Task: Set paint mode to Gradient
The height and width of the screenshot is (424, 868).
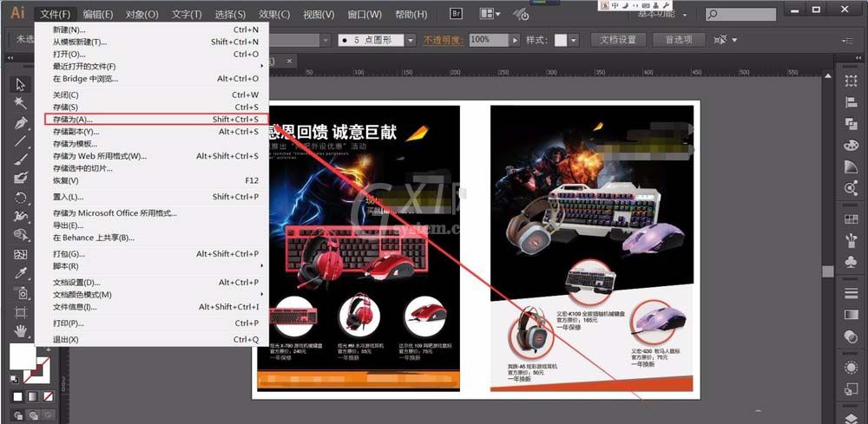Action: coord(33,397)
